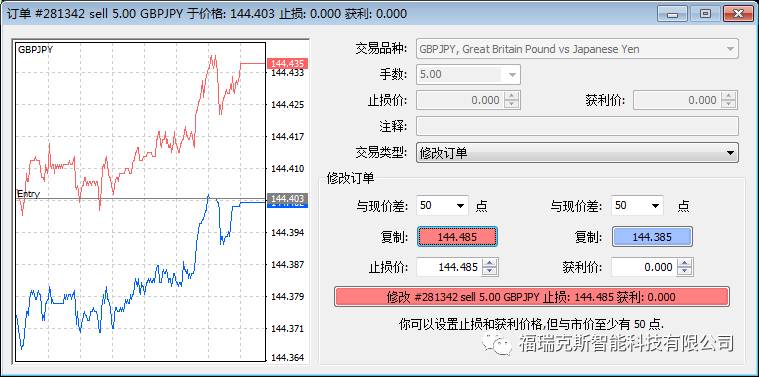Image resolution: width=759 pixels, height=377 pixels.
Task: Click the up arrow of 获利价 stepper
Action: 685,263
